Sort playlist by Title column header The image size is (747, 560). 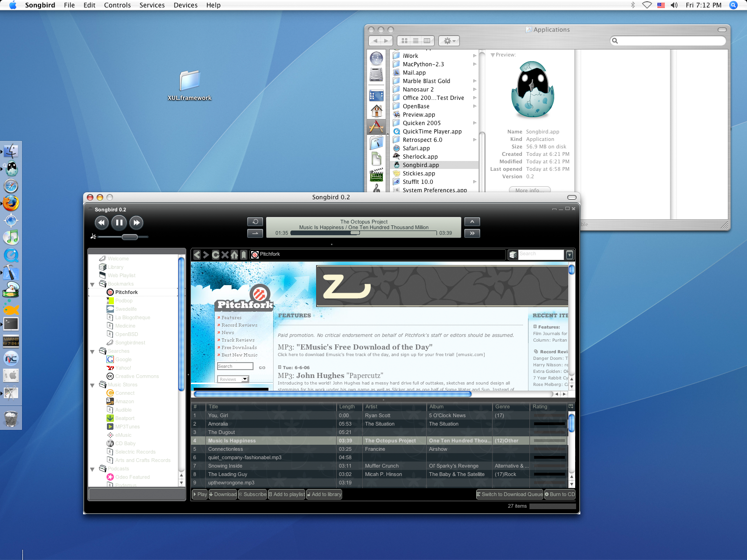click(x=271, y=406)
